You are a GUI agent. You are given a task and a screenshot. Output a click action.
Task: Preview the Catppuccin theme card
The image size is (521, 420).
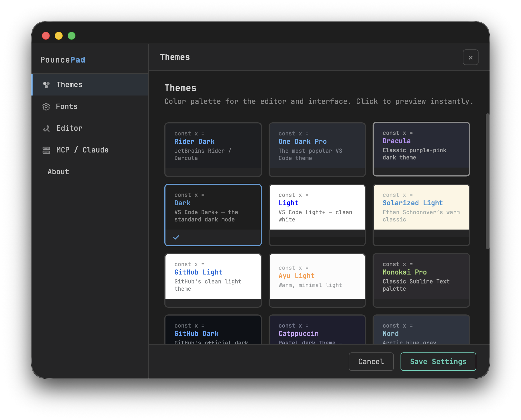pos(317,330)
